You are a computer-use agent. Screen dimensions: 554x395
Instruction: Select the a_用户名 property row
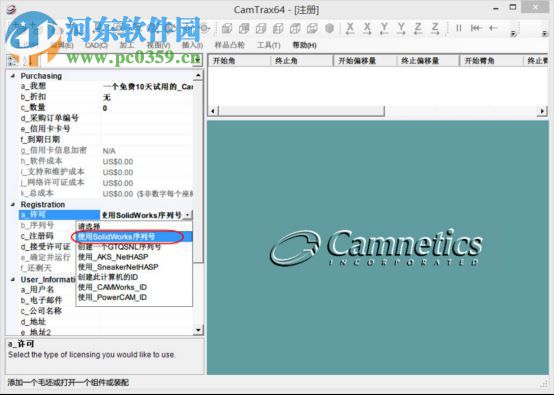pyautogui.click(x=47, y=290)
